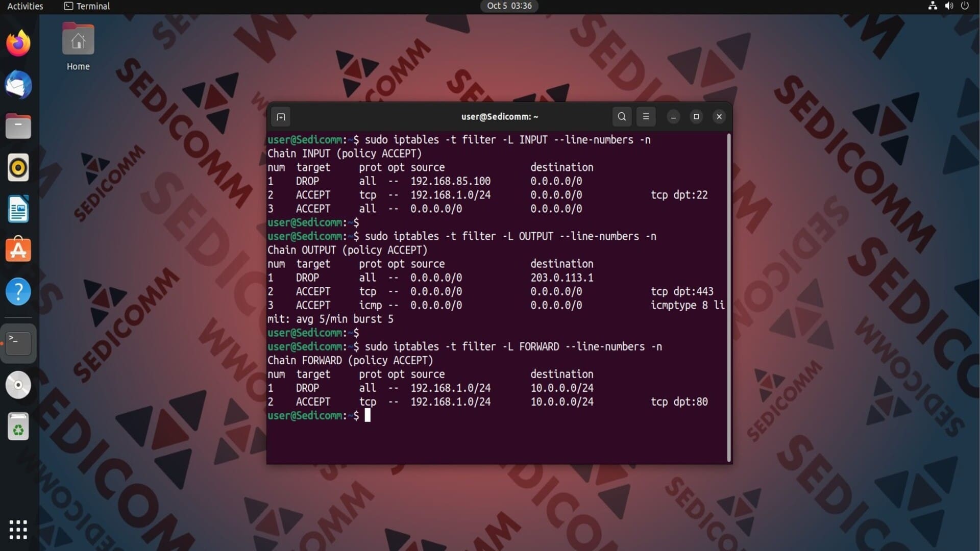The height and width of the screenshot is (551, 980).
Task: Open the terminal hamburger menu
Action: click(x=646, y=117)
